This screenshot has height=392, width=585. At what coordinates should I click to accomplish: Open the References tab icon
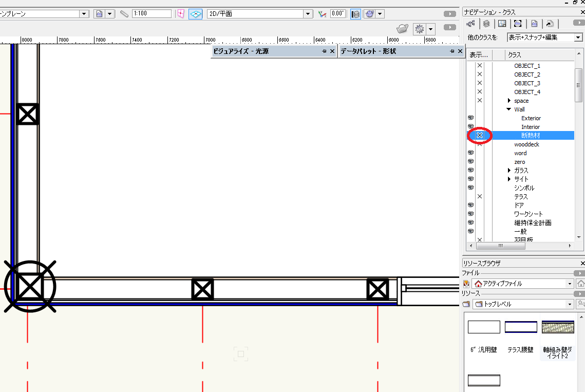coord(550,24)
